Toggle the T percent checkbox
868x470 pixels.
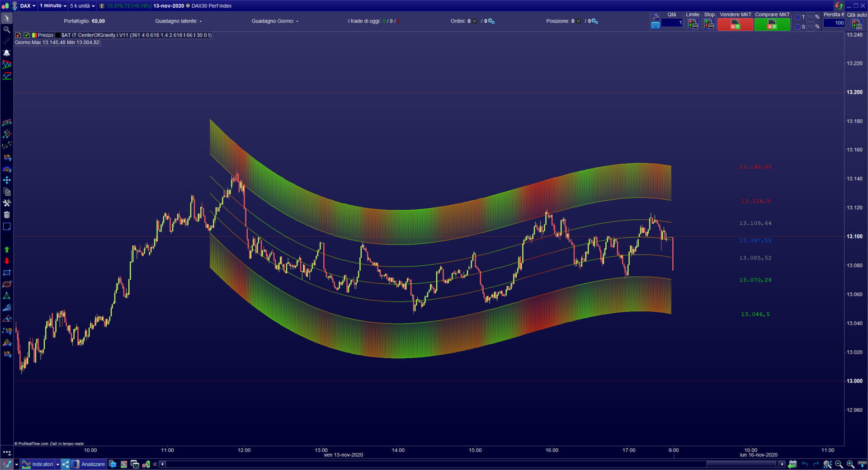tap(798, 17)
